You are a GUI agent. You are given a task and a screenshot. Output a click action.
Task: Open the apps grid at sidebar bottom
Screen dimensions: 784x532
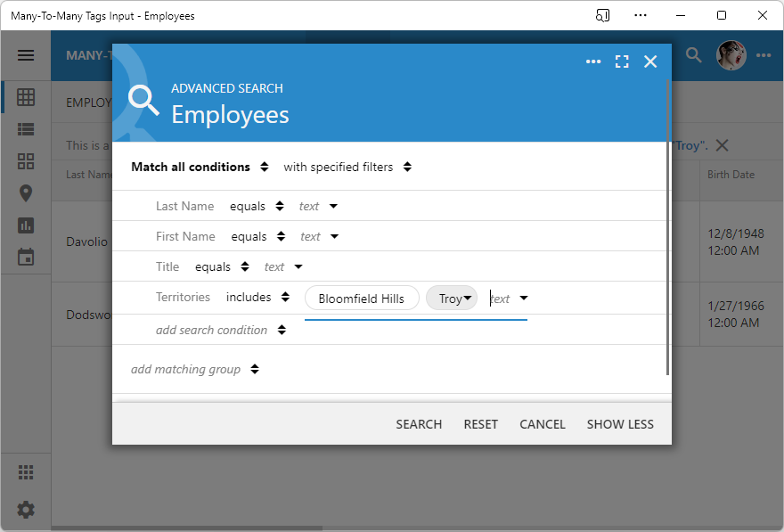pos(26,471)
